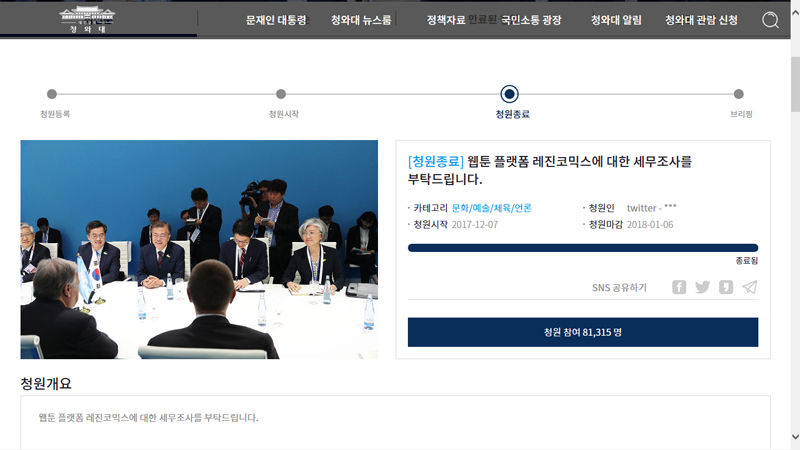The image size is (800, 450).
Task: Click the 청원개요 heading
Action: [46, 384]
